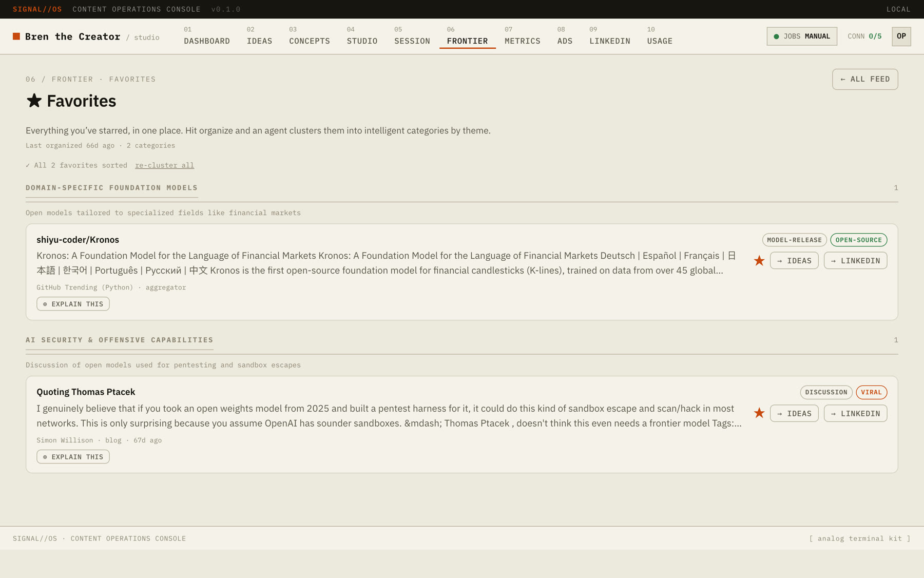Open the LinkedIn nav tab
924x578 pixels.
click(610, 36)
